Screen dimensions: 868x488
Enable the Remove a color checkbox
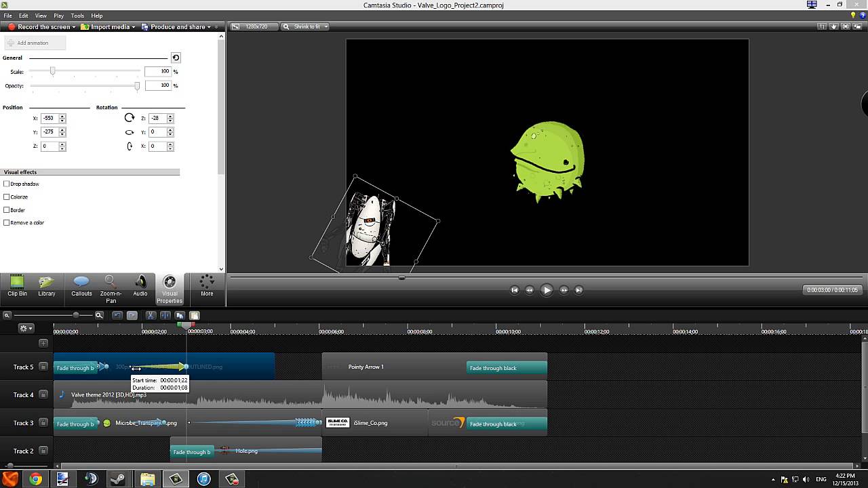[7, 222]
